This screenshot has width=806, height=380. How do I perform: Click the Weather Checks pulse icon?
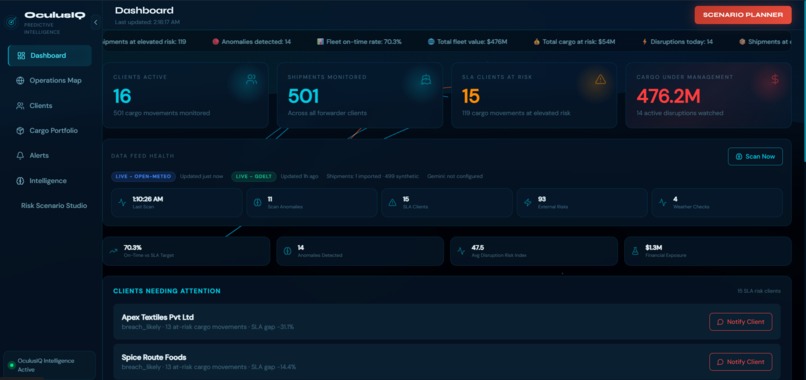point(663,203)
